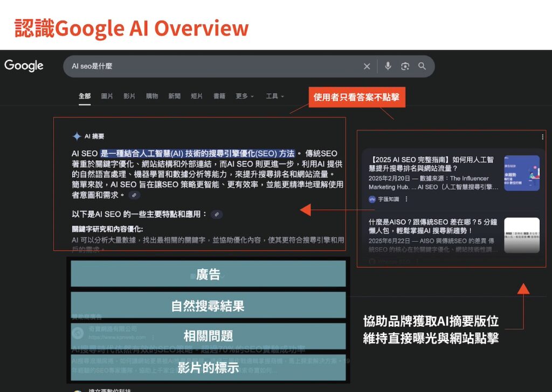Image resolution: width=552 pixels, height=392 pixels.
Task: Expand the 更多 dropdown
Action: click(245, 96)
